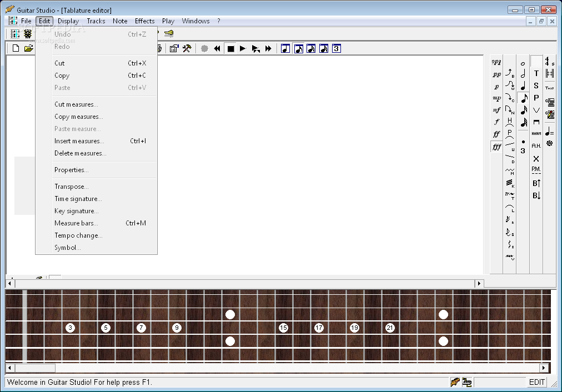Screen dimensions: 562x392
Task: Click the Stop playback button
Action: point(230,49)
